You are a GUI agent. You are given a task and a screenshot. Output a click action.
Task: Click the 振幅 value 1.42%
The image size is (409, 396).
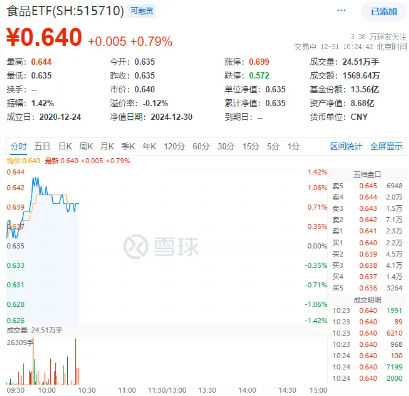pyautogui.click(x=43, y=103)
